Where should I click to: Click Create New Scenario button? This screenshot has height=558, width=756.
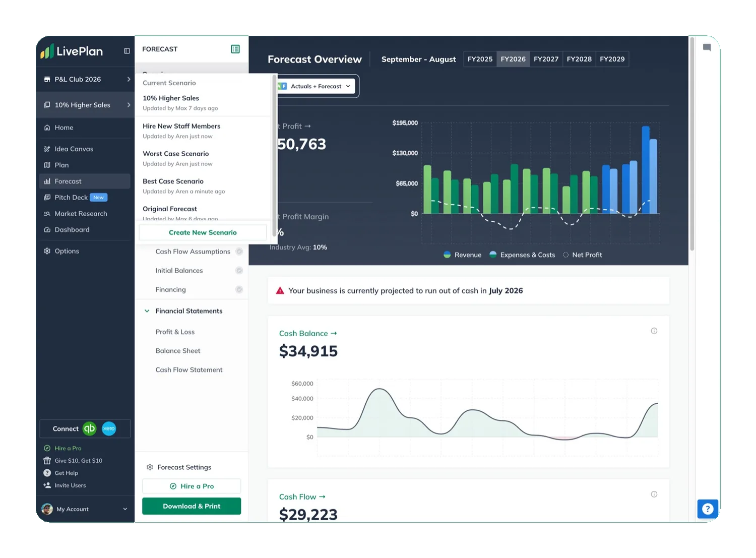[x=203, y=232]
